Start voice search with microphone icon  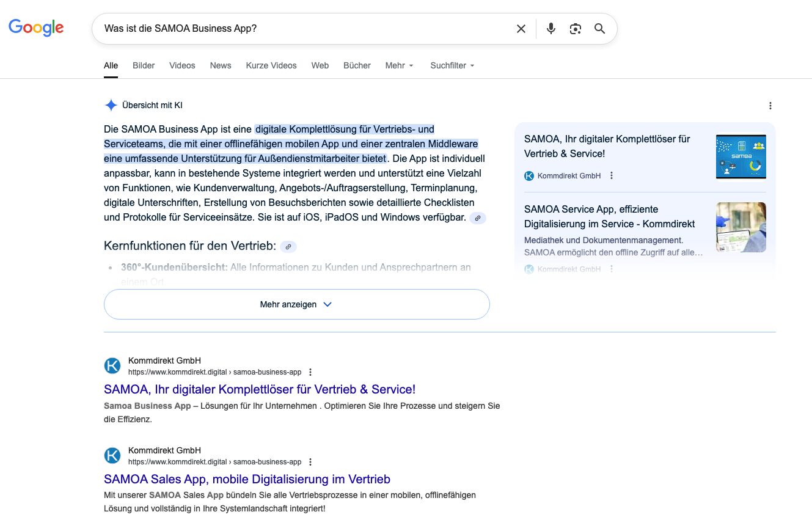(550, 29)
